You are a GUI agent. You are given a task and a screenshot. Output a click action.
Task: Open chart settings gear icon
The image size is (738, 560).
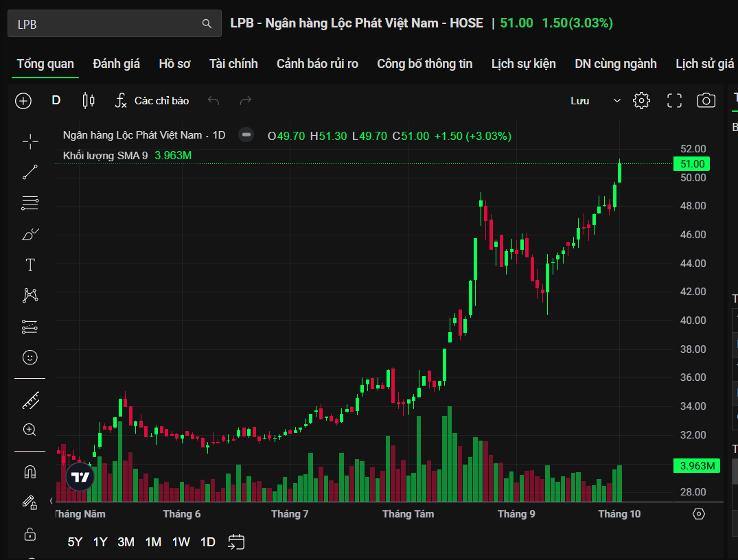click(x=641, y=101)
